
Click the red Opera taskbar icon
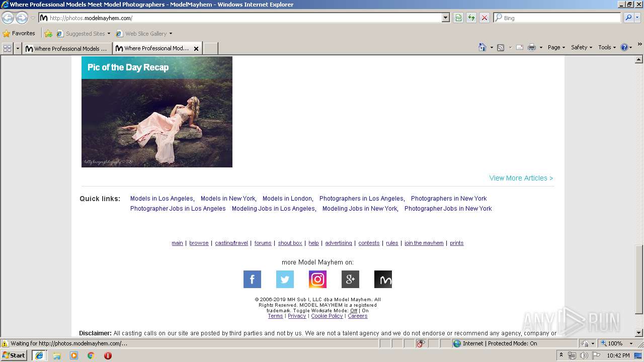(x=108, y=355)
